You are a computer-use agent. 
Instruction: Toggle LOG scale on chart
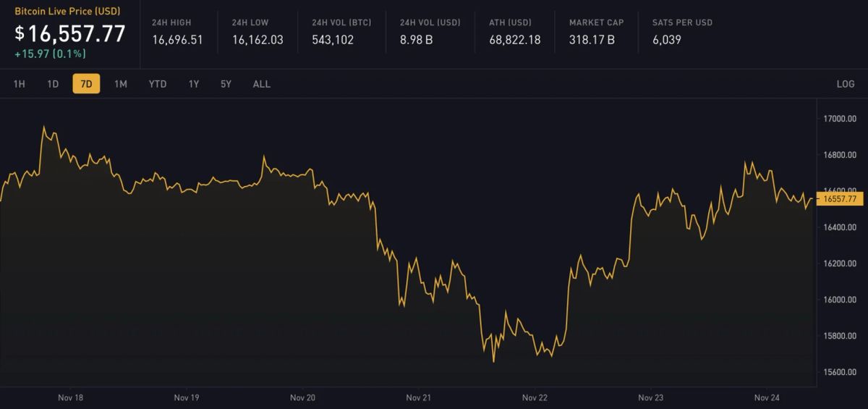(846, 84)
